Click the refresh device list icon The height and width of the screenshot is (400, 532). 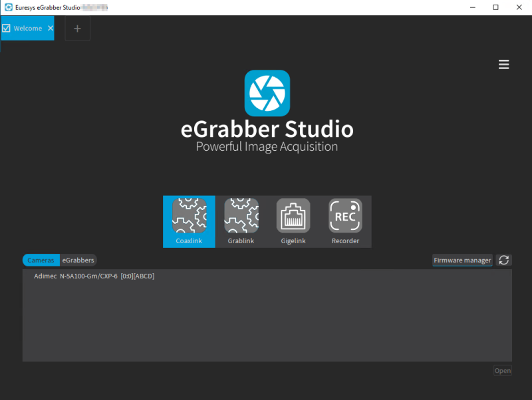pos(503,260)
